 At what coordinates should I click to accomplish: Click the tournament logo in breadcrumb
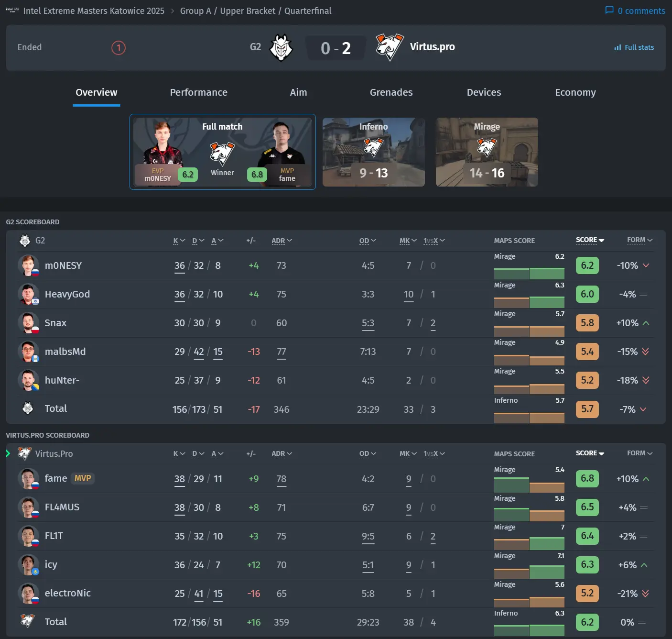(x=12, y=10)
